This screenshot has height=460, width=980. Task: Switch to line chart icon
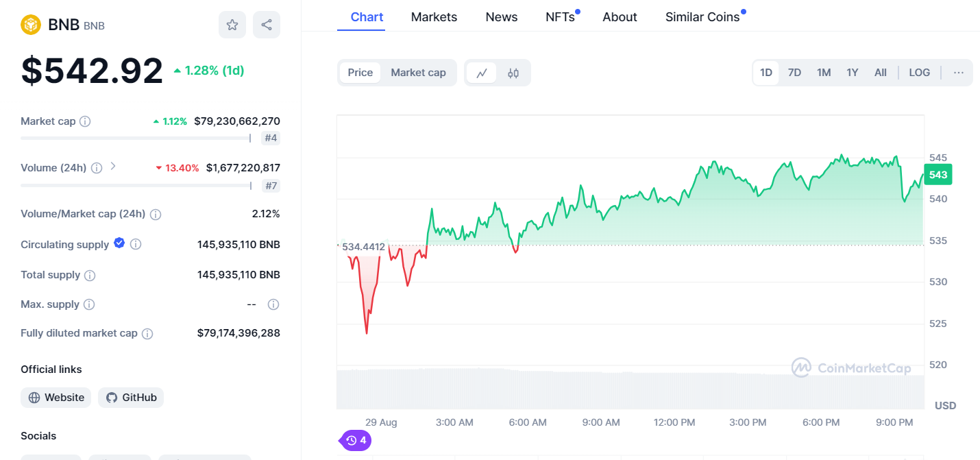[482, 73]
